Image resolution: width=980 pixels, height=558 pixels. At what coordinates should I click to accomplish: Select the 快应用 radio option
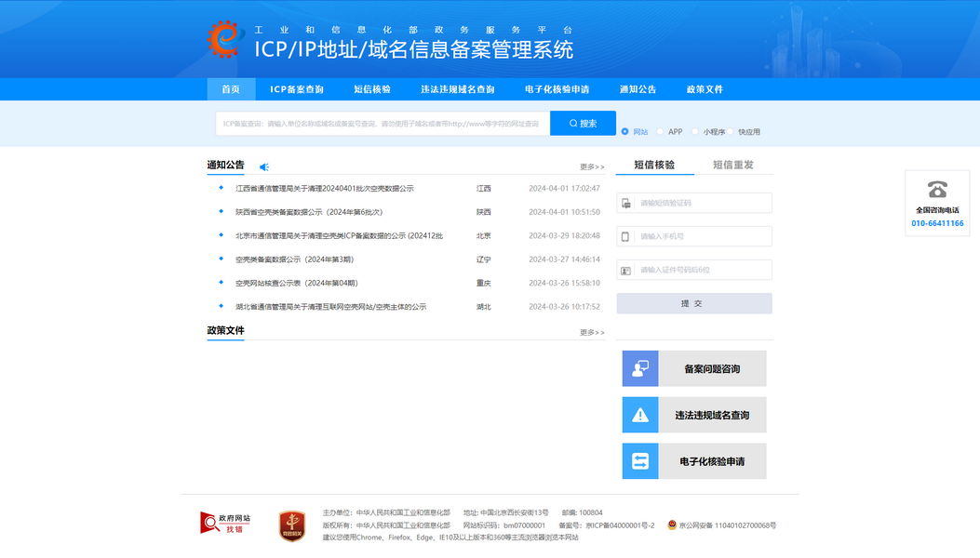pyautogui.click(x=732, y=132)
